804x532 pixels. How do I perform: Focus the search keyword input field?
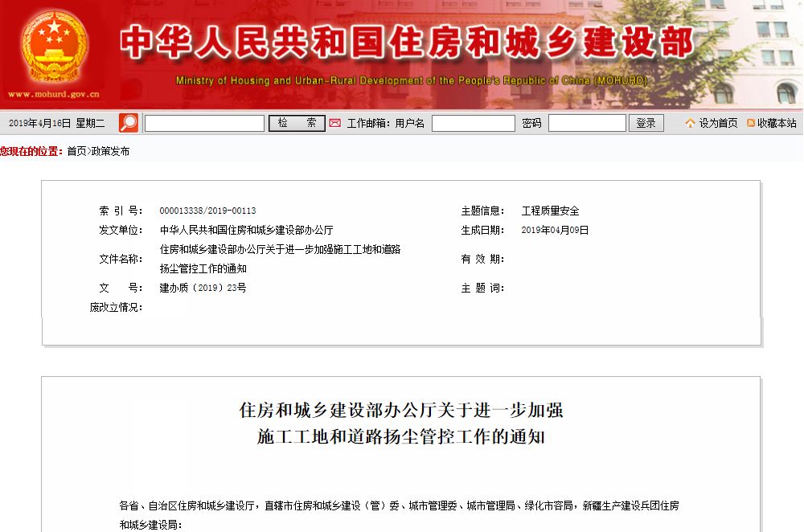[204, 123]
